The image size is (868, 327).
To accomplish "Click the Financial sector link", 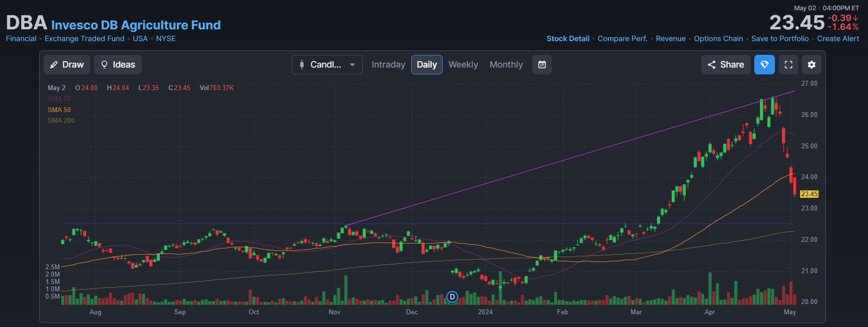I will pyautogui.click(x=21, y=39).
